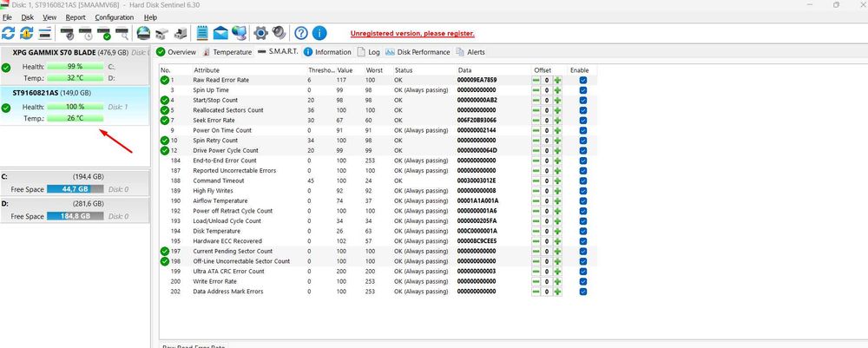This screenshot has height=348, width=868.
Task: Increase offset for Spin Up Time
Action: click(x=557, y=90)
